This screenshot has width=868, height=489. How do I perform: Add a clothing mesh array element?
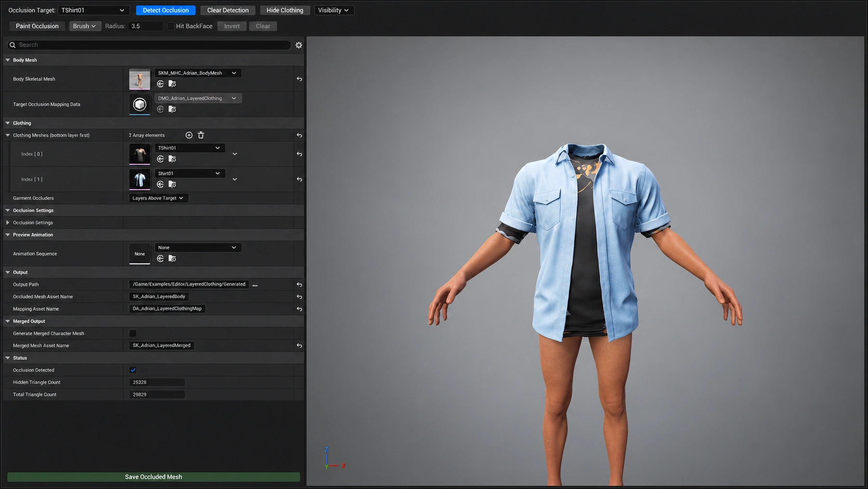coord(189,135)
